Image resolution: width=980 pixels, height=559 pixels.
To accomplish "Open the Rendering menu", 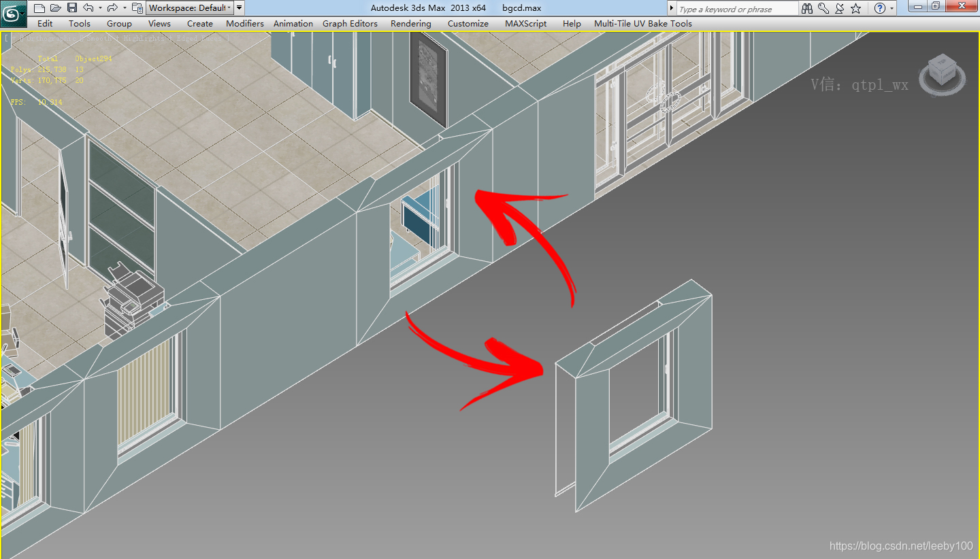I will click(x=411, y=23).
